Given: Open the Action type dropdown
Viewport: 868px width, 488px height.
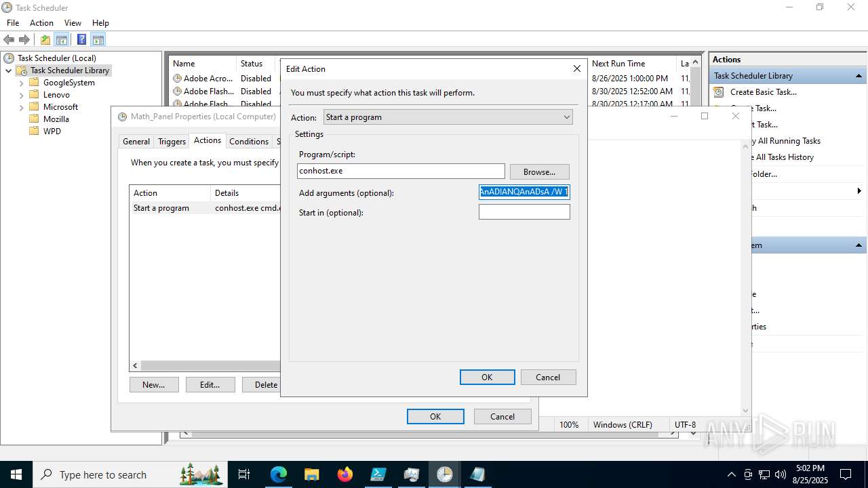Looking at the screenshot, I should (x=448, y=117).
